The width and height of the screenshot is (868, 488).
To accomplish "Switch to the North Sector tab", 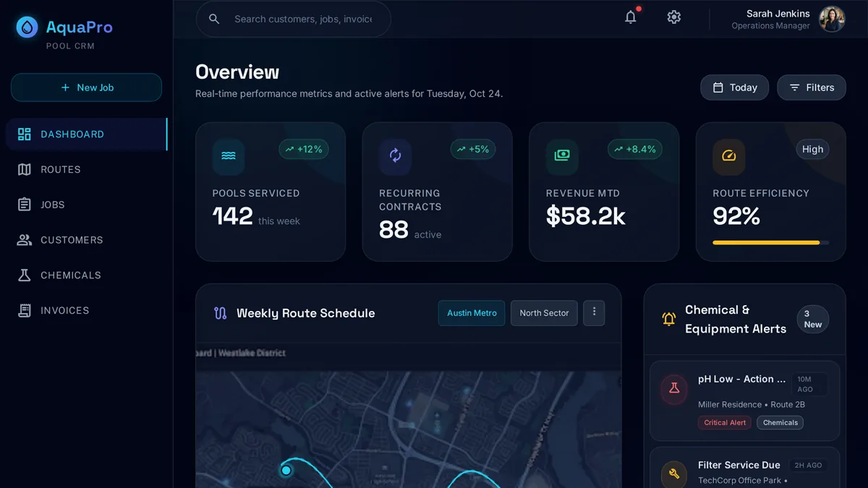I will [544, 313].
